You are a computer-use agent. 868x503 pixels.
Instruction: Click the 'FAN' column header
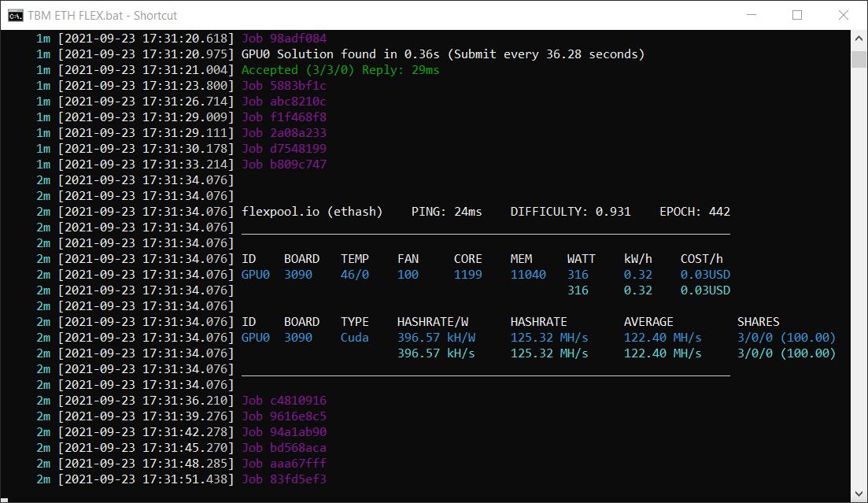pyautogui.click(x=408, y=259)
